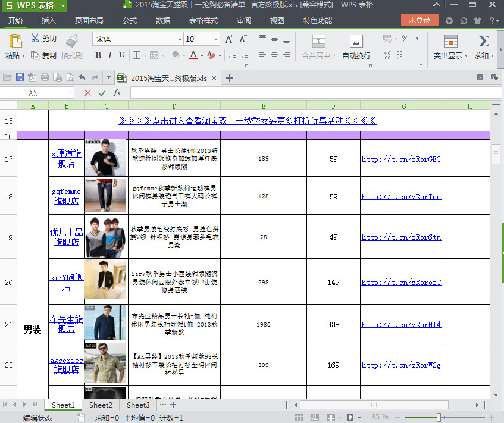Image resolution: width=504 pixels, height=423 pixels.
Task: Click the Paste icon in the ribbon
Action: pyautogui.click(x=15, y=41)
